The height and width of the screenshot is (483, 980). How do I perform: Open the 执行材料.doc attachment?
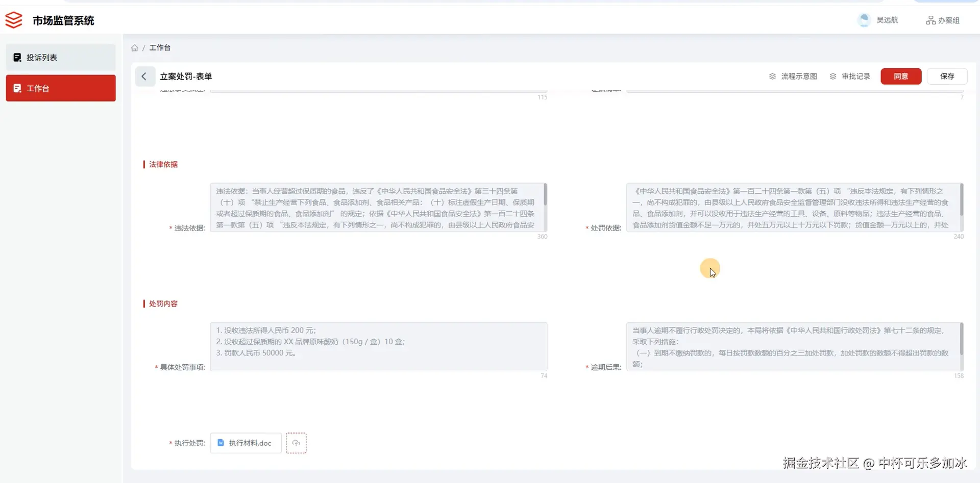[246, 443]
